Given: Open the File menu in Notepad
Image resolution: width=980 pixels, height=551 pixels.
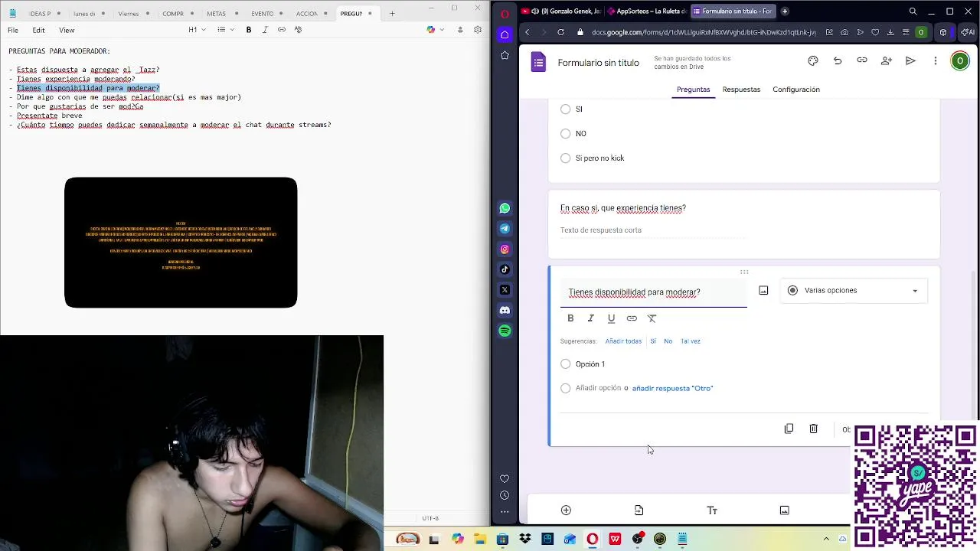Looking at the screenshot, I should 13,30.
